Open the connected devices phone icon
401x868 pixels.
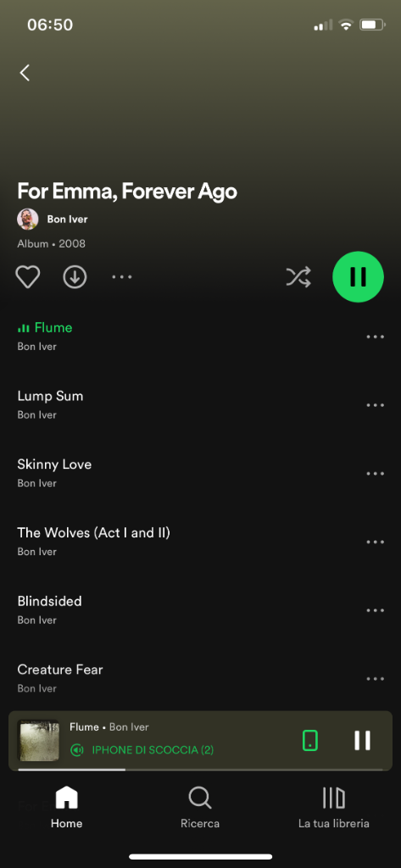(x=310, y=740)
